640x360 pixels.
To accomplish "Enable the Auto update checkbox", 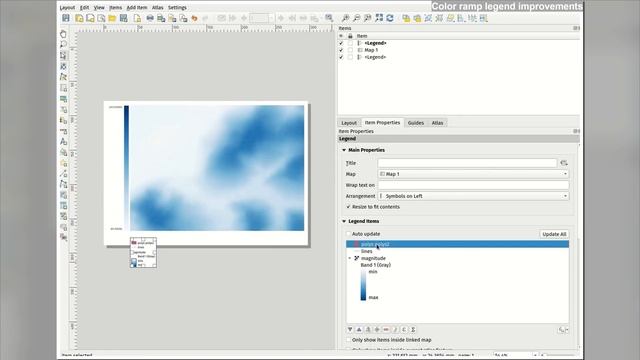I will coord(349,234).
